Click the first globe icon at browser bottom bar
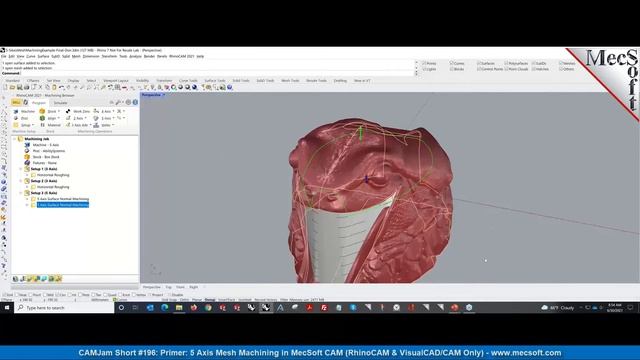Viewport: 640px width, 360px height. 16,279
